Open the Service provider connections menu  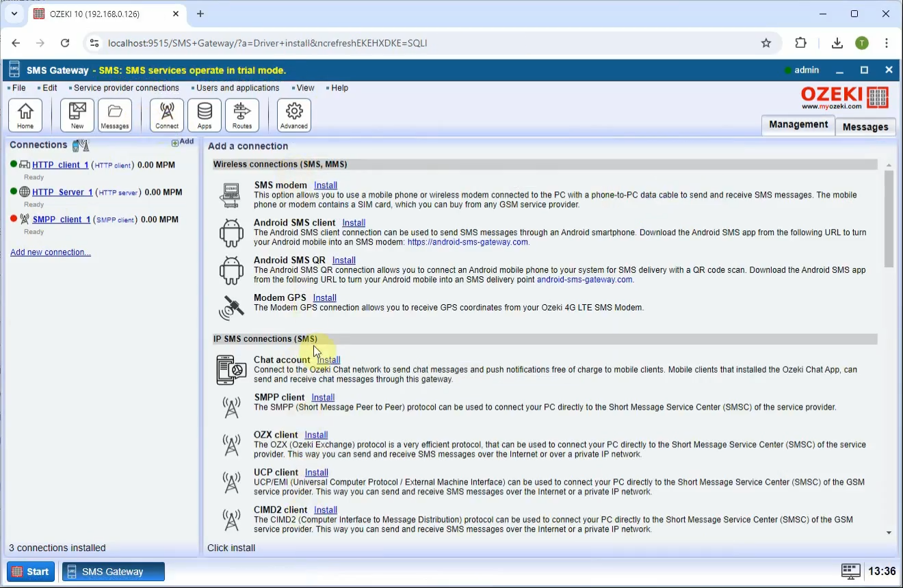pos(126,88)
